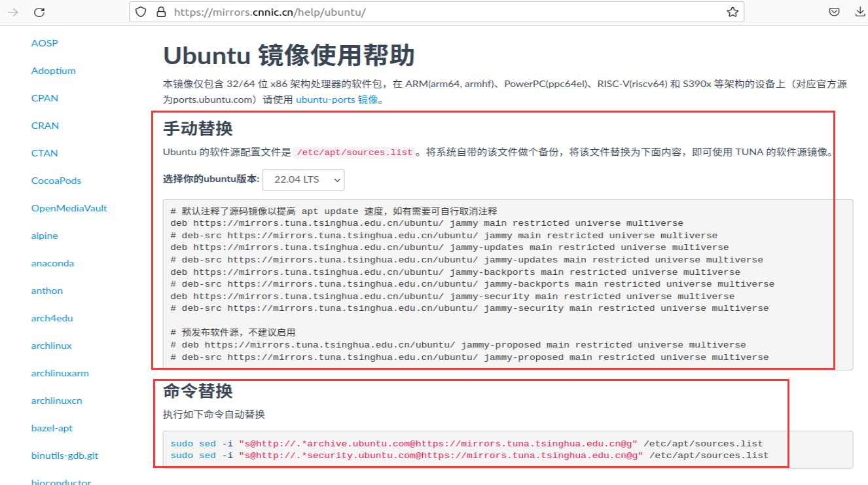Viewport: 868px width, 485px height.
Task: Open the Pocket save icon
Action: (x=835, y=12)
